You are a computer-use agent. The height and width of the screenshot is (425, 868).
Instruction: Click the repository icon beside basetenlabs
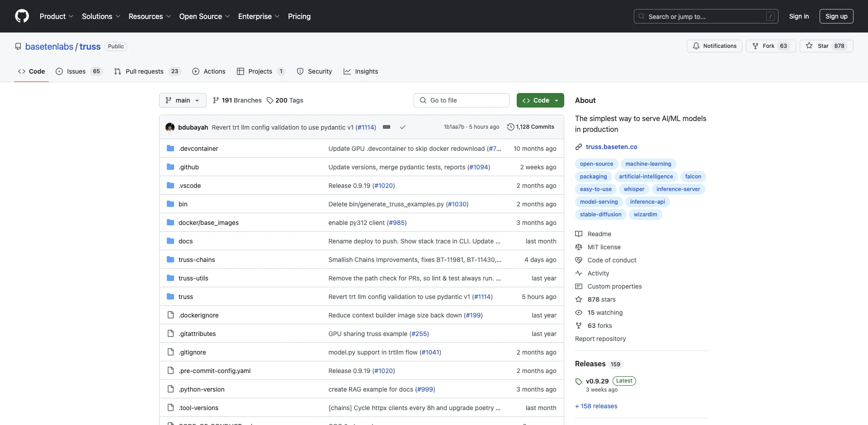pos(18,47)
